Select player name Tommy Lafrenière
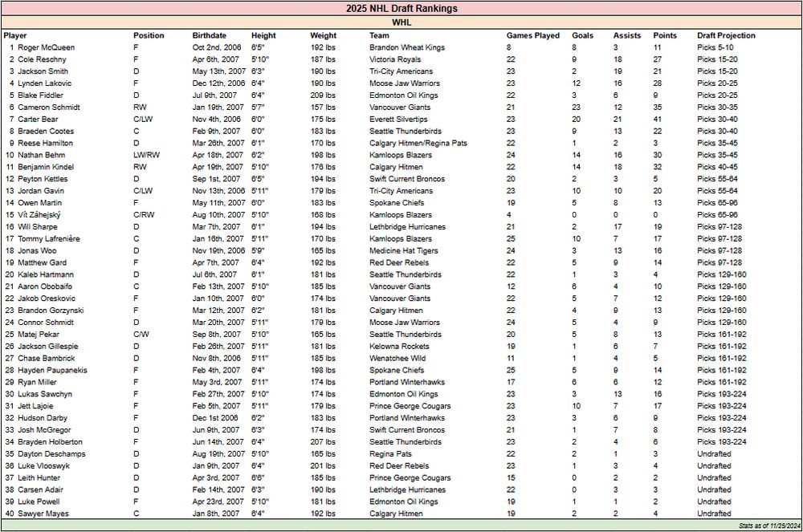This screenshot has height=532, width=803. click(49, 239)
